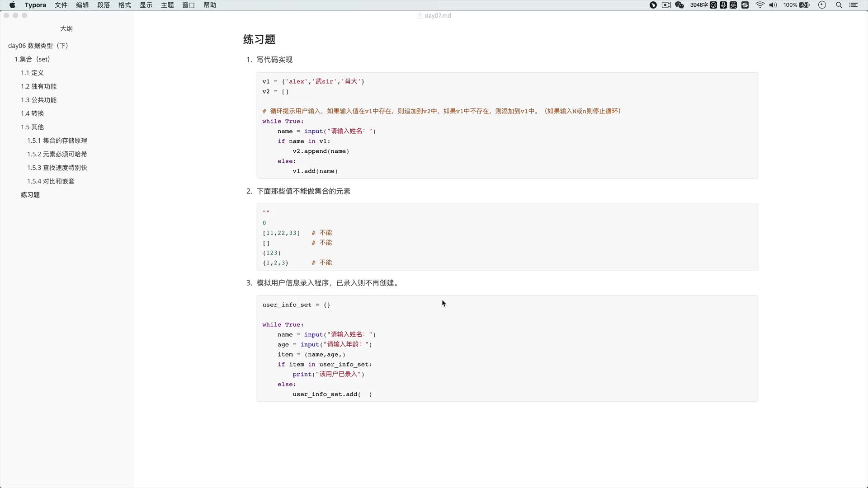Jump to 1.5.1 集合的存储原理

tap(57, 141)
